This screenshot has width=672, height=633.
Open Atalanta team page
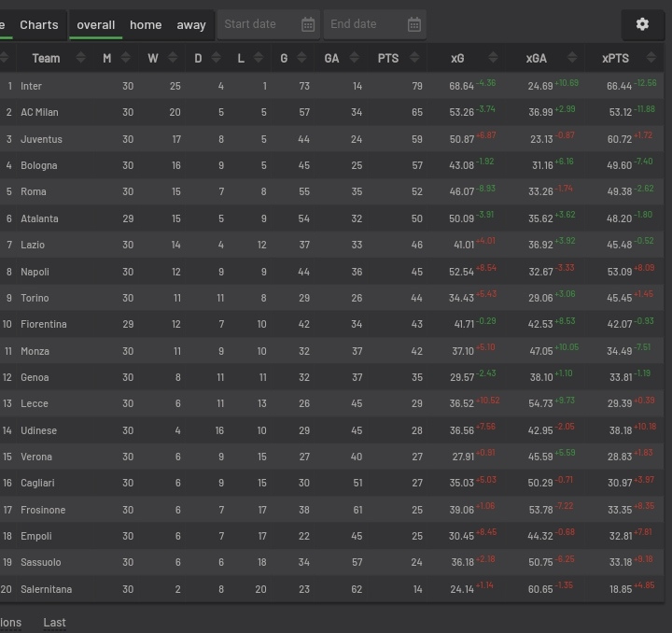coord(39,218)
